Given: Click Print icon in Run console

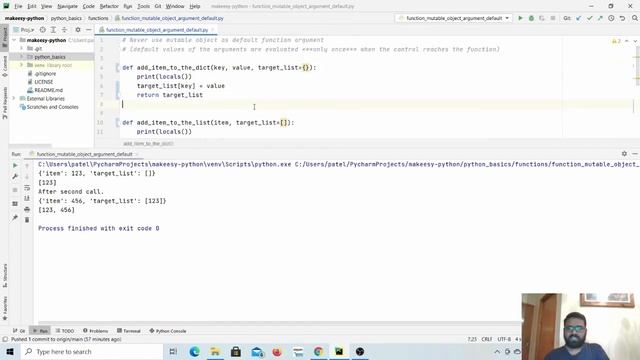Looking at the screenshot, I should pos(27,209).
